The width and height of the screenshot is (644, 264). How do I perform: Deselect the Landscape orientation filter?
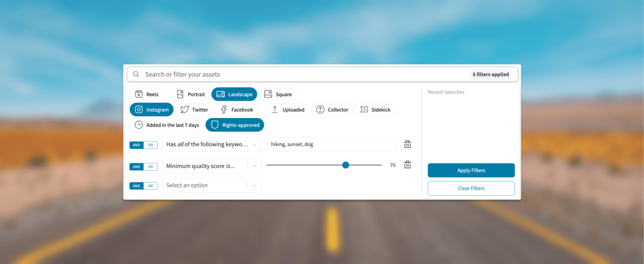point(234,94)
